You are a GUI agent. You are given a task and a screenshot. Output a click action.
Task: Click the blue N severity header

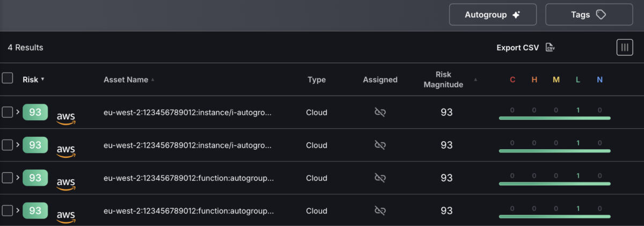click(x=599, y=79)
